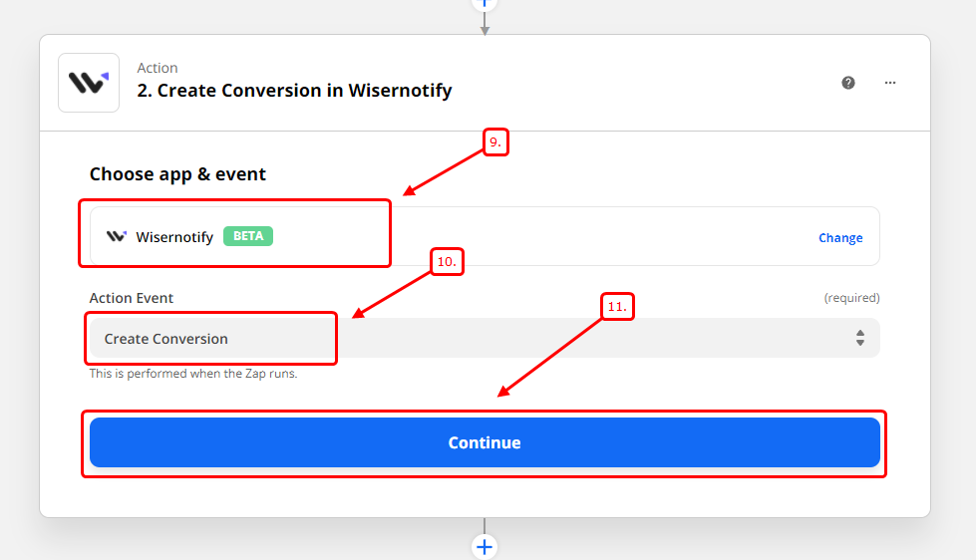Viewport: 976px width, 560px height.
Task: Click the red annotation marker 11
Action: (x=617, y=306)
